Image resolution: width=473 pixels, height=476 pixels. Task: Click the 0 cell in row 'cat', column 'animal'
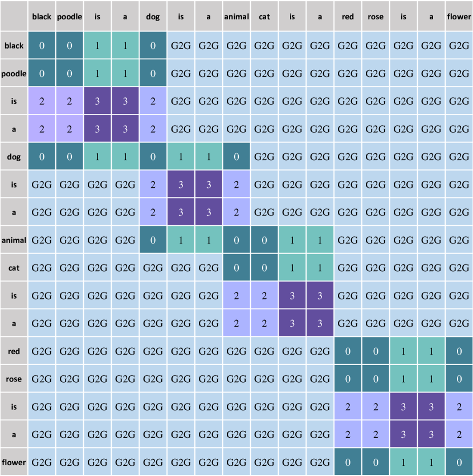237,268
